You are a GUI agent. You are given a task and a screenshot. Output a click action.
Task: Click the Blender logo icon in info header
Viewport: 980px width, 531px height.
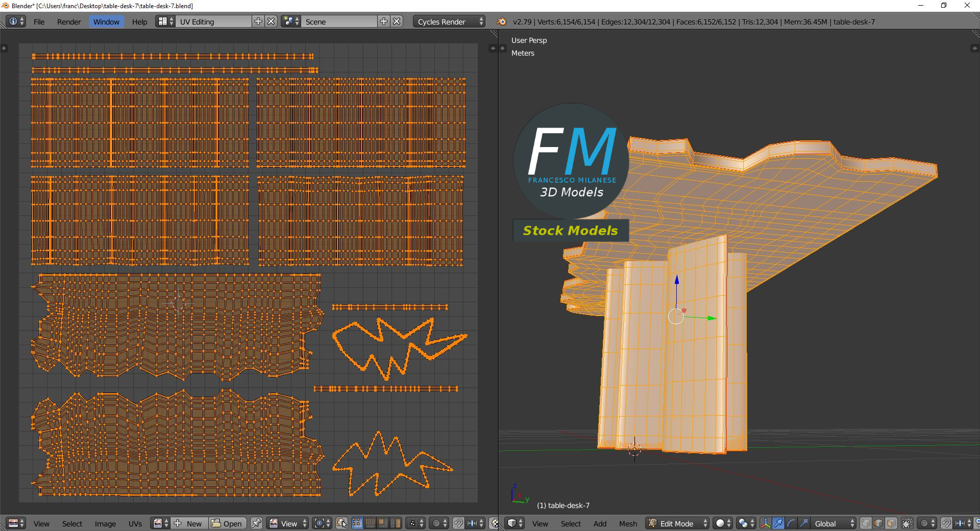502,21
